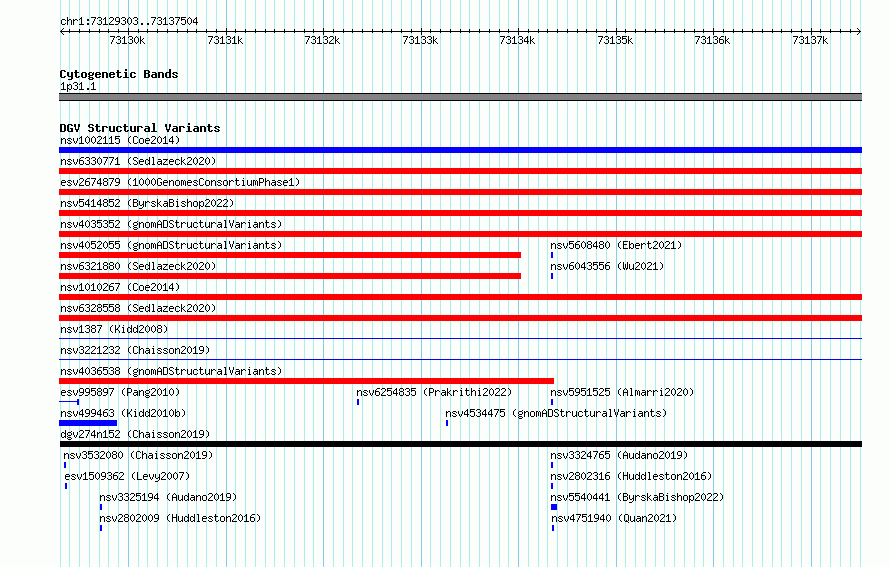This screenshot has height=567, width=890.
Task: Select nsv5540441 (ByrskaBishop2022) label
Action: coord(637,497)
